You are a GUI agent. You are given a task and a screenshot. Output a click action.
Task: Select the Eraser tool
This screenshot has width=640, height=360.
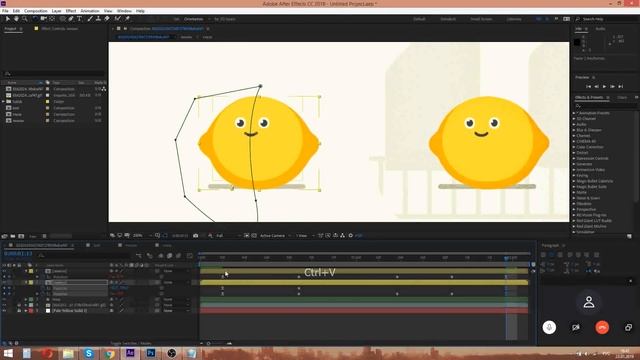tap(107, 19)
